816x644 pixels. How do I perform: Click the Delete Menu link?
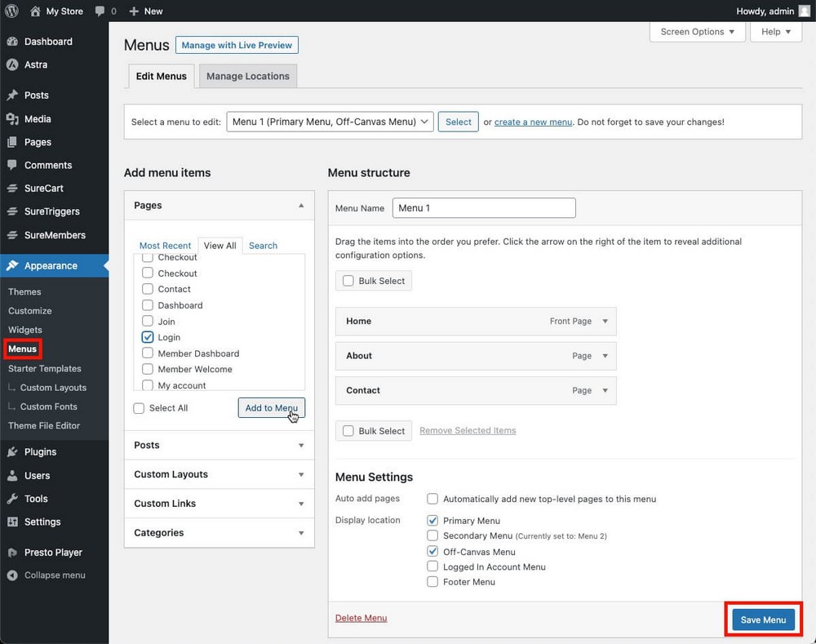point(361,618)
